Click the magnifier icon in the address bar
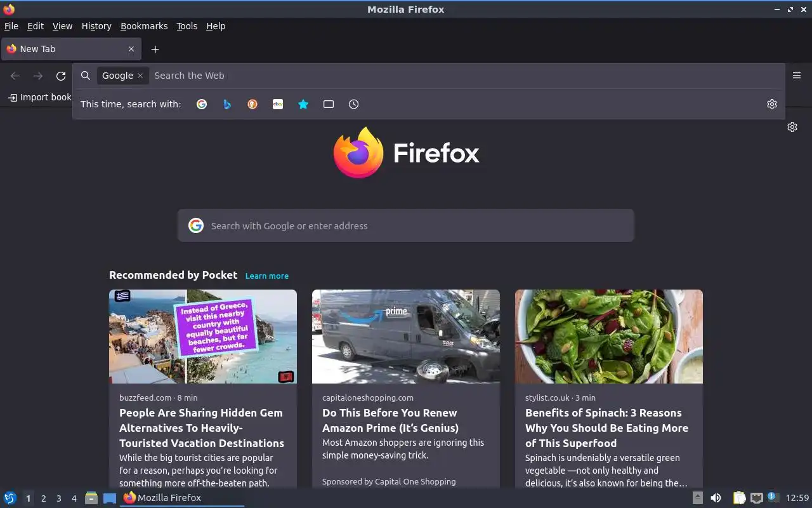This screenshot has height=508, width=812. point(86,76)
